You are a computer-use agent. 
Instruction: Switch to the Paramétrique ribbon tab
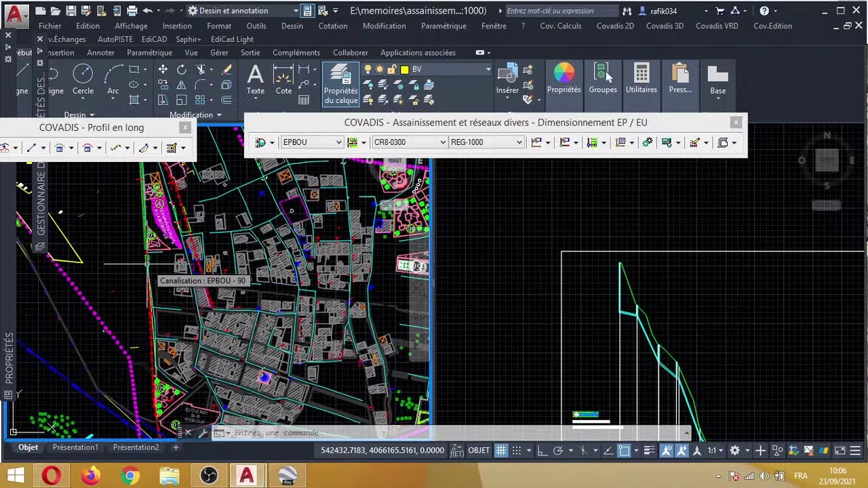coord(149,53)
